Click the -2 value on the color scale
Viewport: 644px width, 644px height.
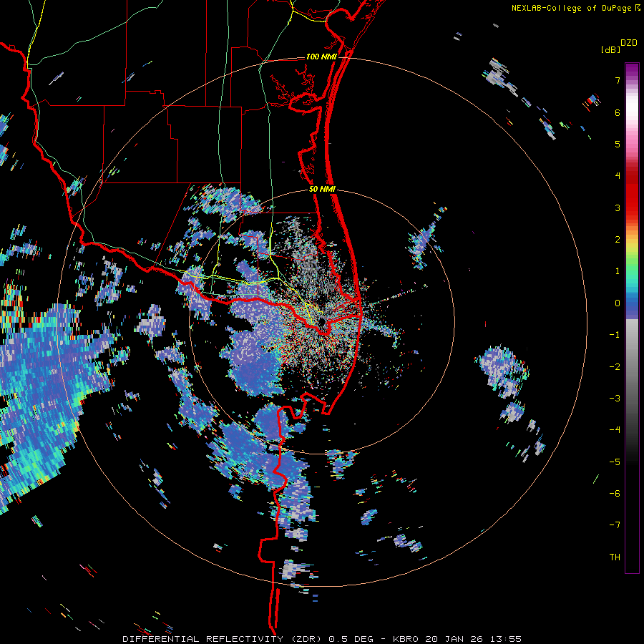click(615, 367)
